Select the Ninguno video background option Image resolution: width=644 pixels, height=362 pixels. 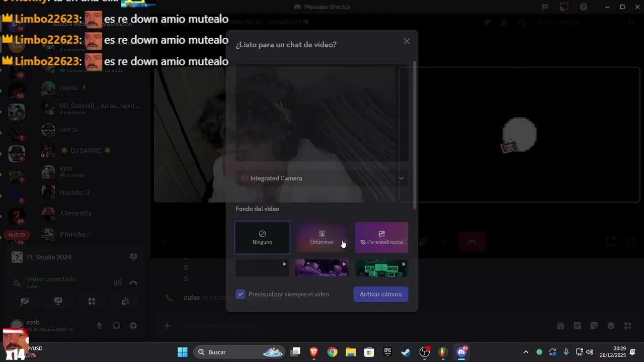coord(262,238)
